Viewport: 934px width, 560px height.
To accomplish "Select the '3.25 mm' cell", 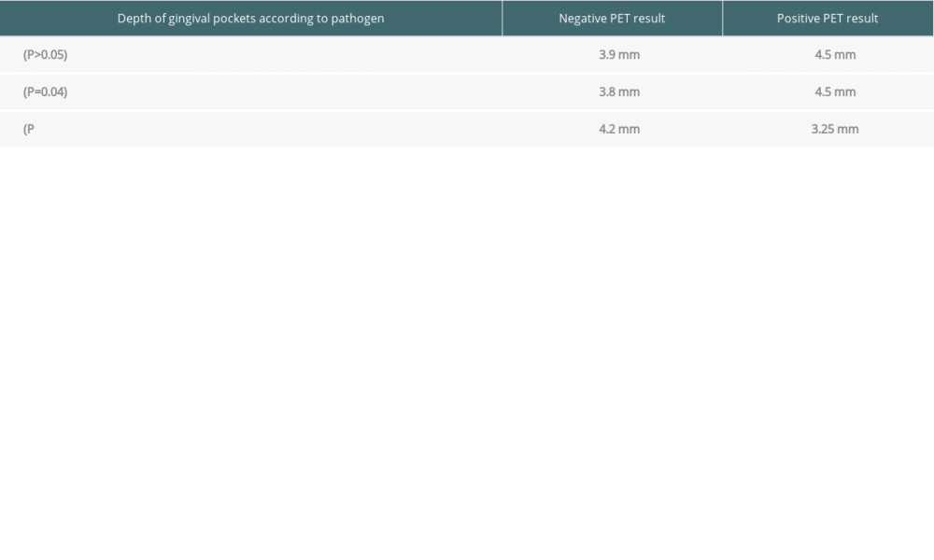I will click(x=835, y=129).
